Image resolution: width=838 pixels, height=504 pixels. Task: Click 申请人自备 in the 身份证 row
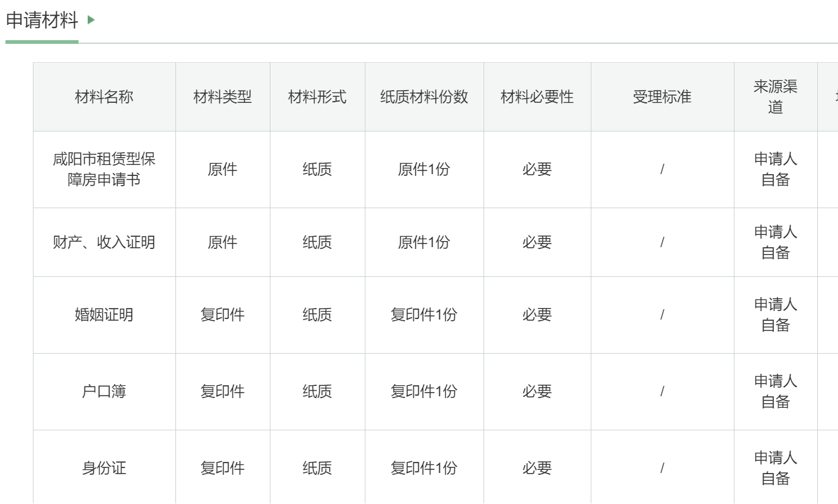[x=775, y=468]
